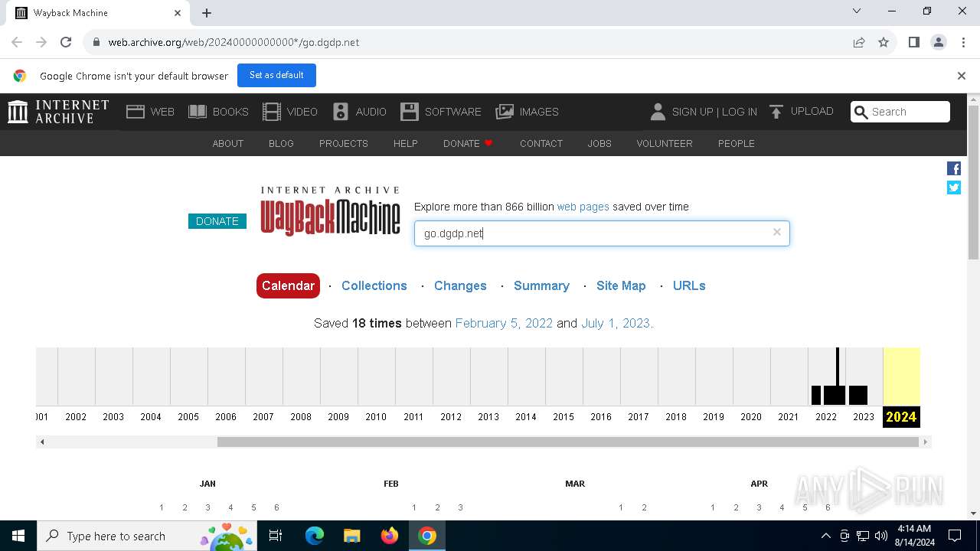The image size is (980, 551).
Task: Switch to the Site Map tab
Action: tap(621, 285)
